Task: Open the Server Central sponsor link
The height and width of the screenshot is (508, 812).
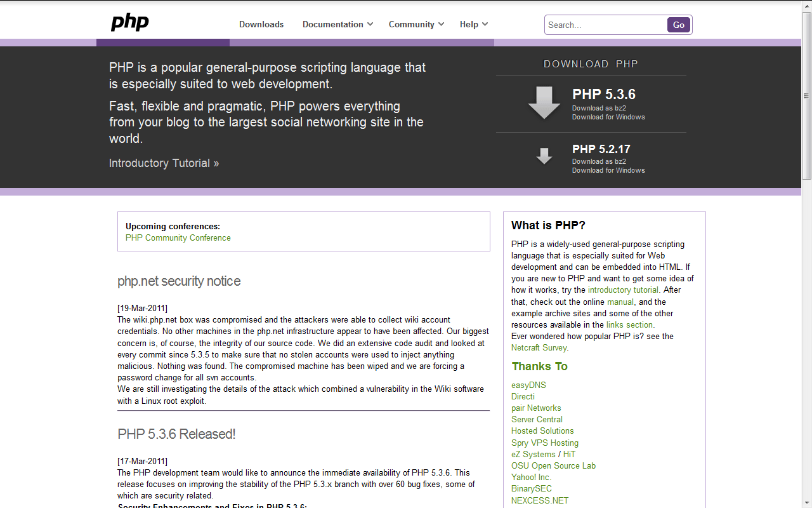Action: pos(537,419)
